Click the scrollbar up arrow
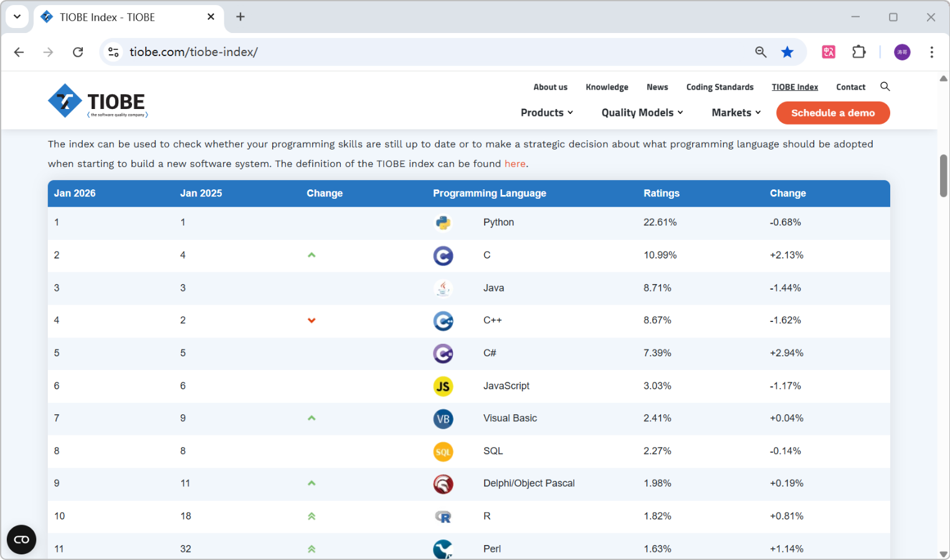Screen dimensions: 950x560 click(x=943, y=78)
